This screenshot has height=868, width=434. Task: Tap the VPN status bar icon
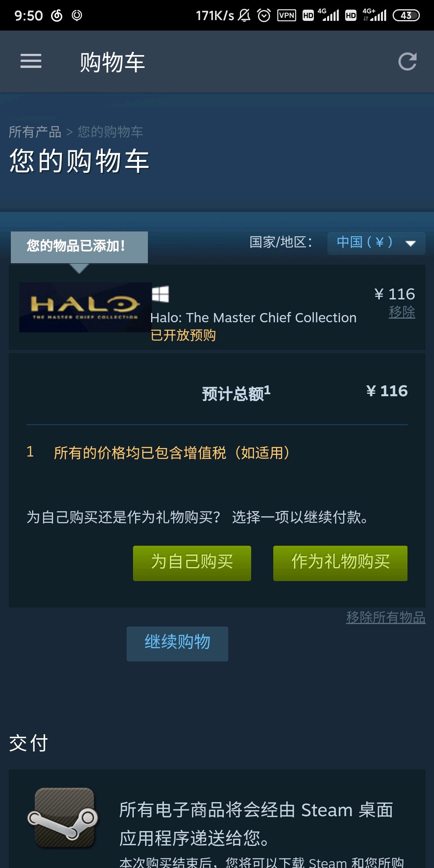click(287, 15)
